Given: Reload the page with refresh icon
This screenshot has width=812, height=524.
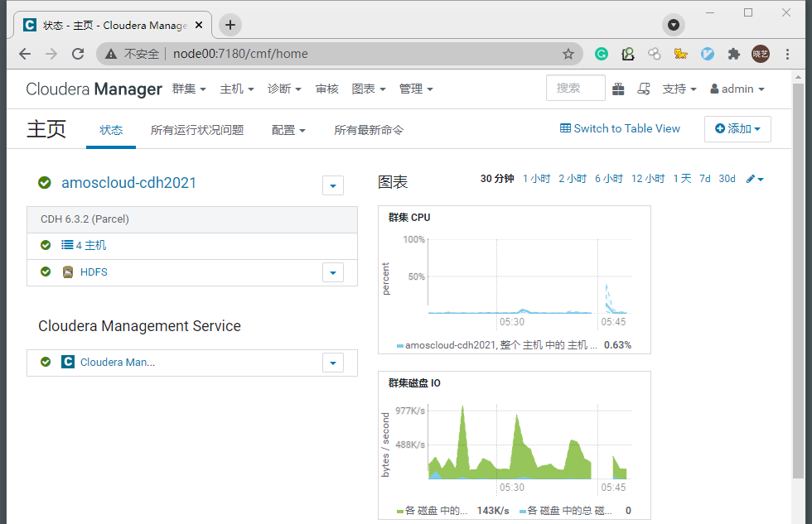Looking at the screenshot, I should [x=78, y=54].
